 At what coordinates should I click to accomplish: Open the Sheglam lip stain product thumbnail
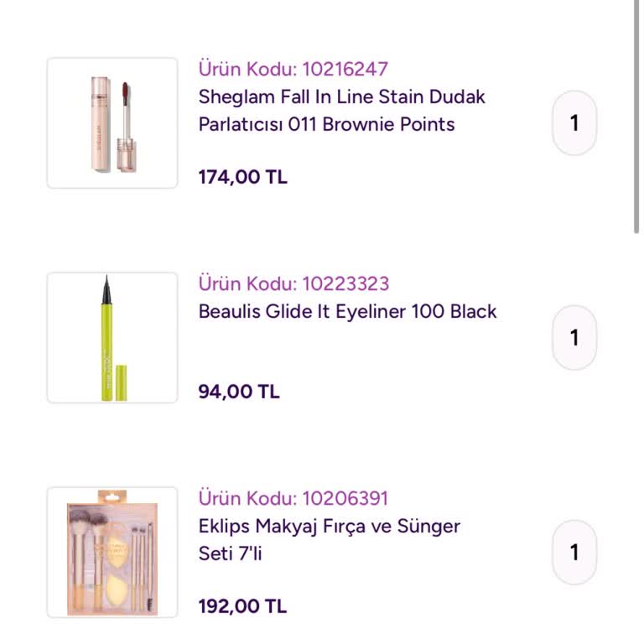coord(112,122)
